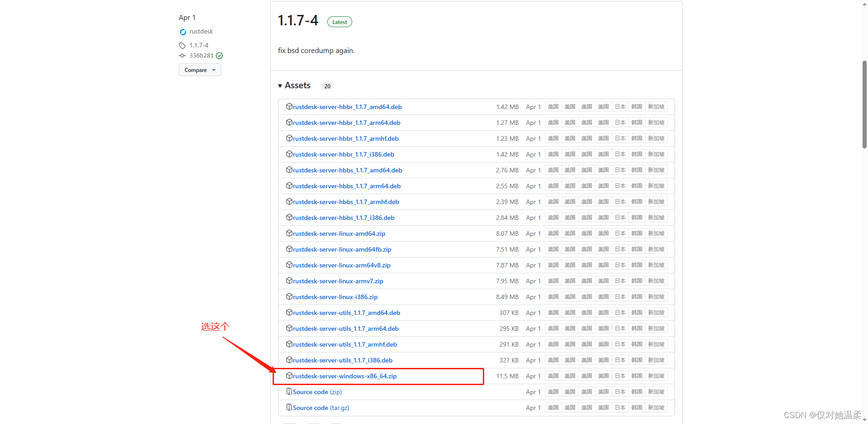The image size is (868, 424).
Task: Click 韩国 mirror for hbbr_1.1.7_arm64.deb
Action: click(637, 123)
